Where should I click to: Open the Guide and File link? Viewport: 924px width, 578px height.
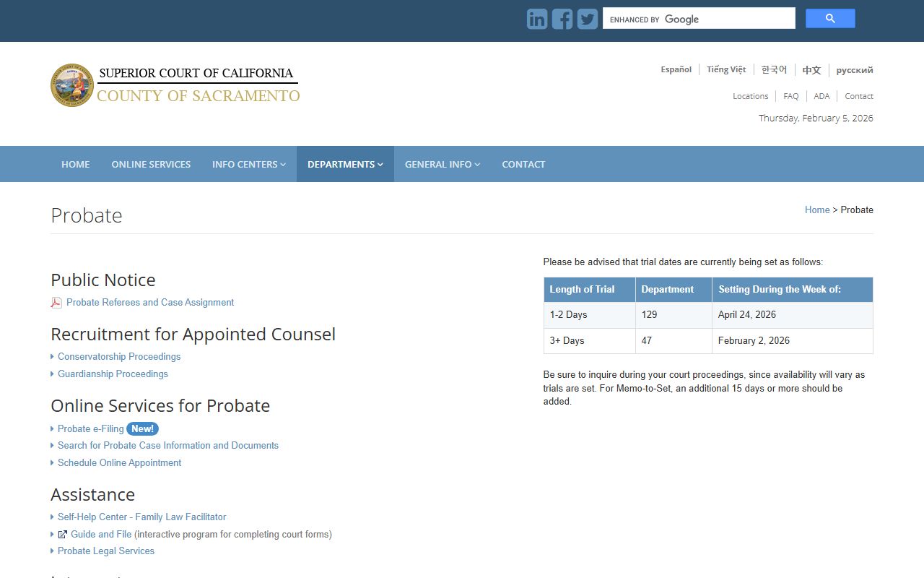101,534
